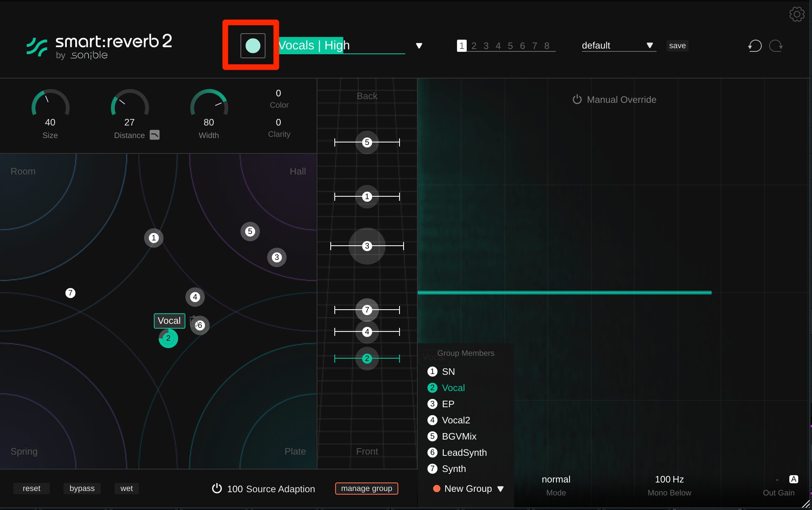Viewport: 812px width, 510px height.
Task: Click the 100 Hz Mono Below value
Action: pyautogui.click(x=669, y=480)
